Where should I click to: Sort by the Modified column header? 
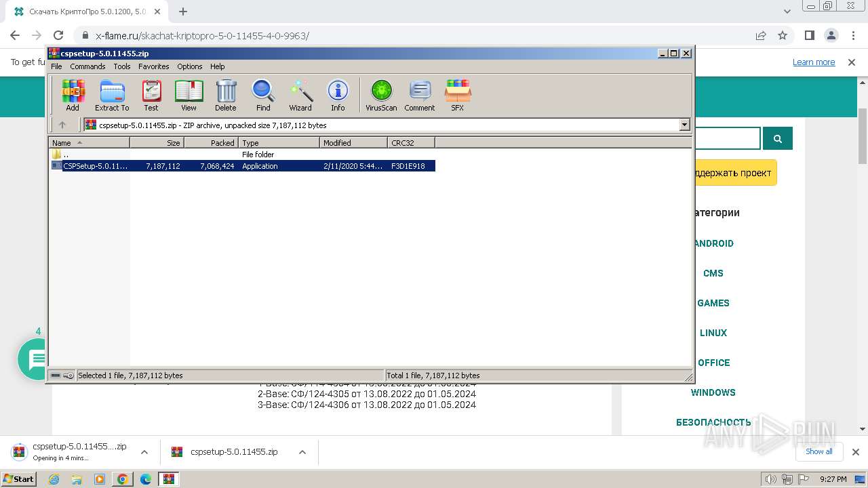[354, 142]
